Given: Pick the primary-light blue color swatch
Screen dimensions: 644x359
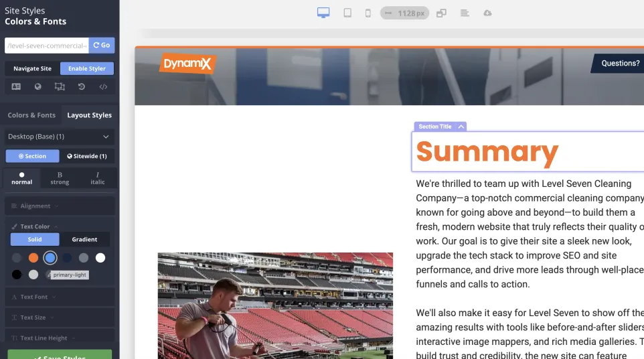Looking at the screenshot, I should click(x=50, y=258).
